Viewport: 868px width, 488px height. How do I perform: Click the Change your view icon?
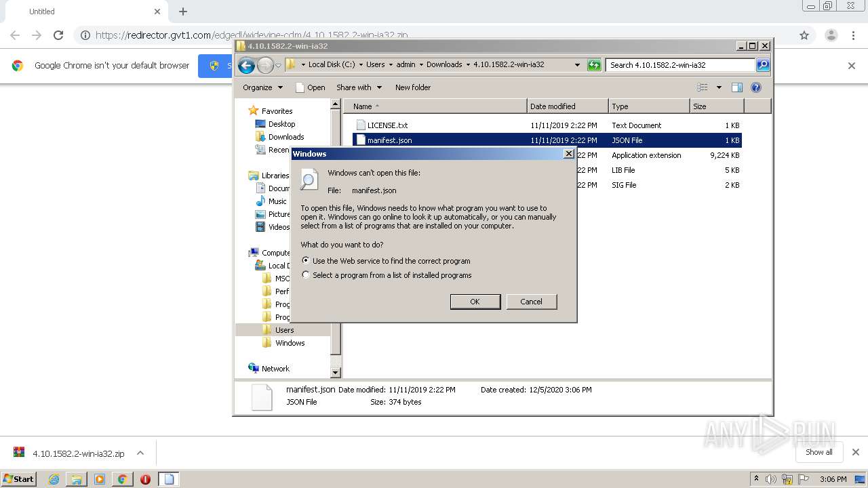tap(703, 87)
